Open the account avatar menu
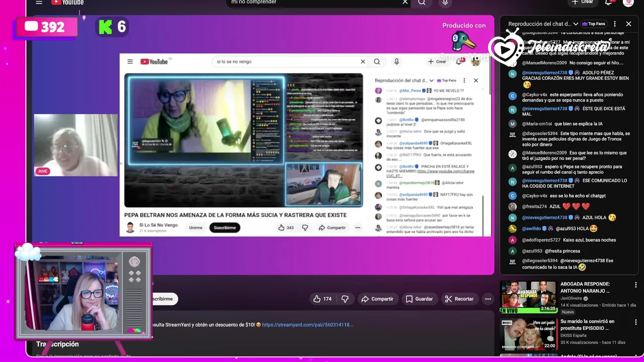The image size is (644, 362). [x=628, y=3]
